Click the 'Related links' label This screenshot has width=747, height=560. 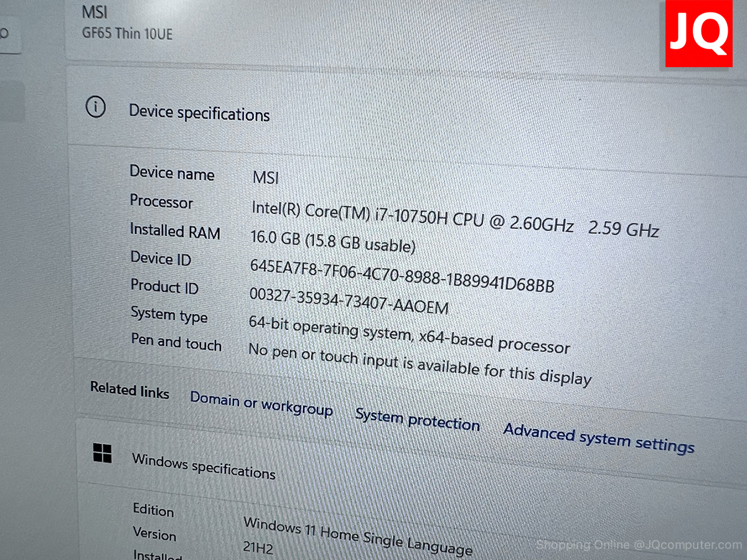click(129, 390)
